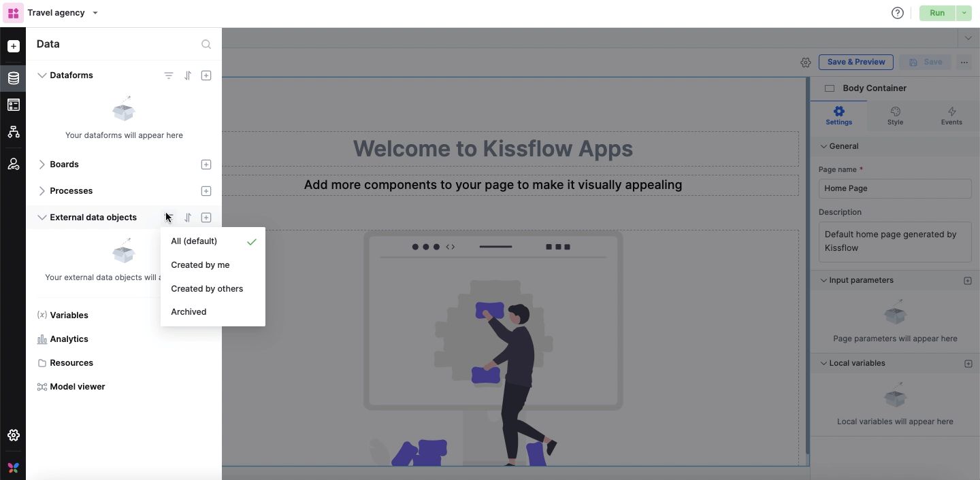Add a local variable
Screen dimensions: 980x480
(x=968, y=364)
